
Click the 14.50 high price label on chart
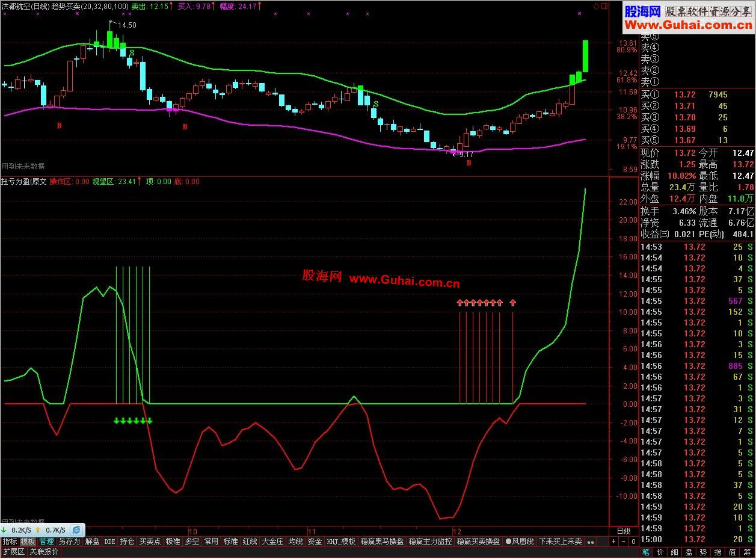[126, 25]
